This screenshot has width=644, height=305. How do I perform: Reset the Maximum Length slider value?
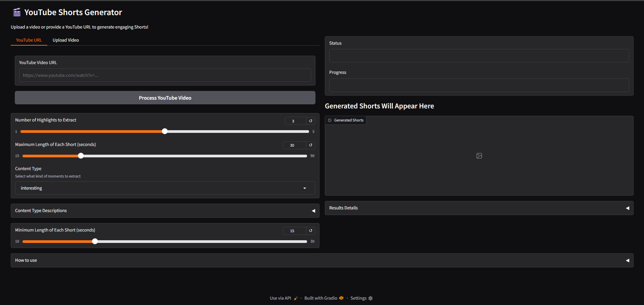(x=310, y=145)
